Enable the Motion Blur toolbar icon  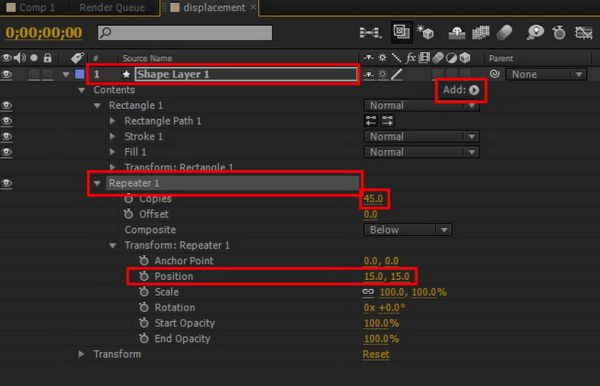505,33
